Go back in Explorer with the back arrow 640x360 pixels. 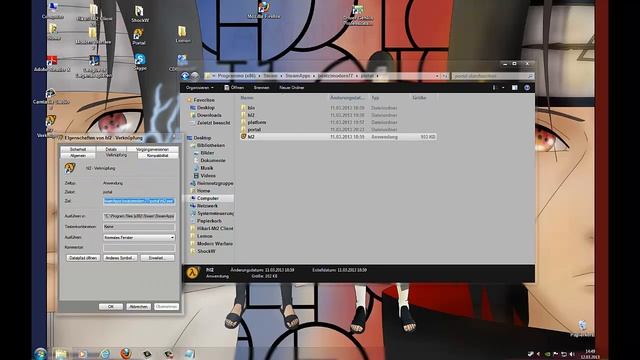click(x=185, y=76)
